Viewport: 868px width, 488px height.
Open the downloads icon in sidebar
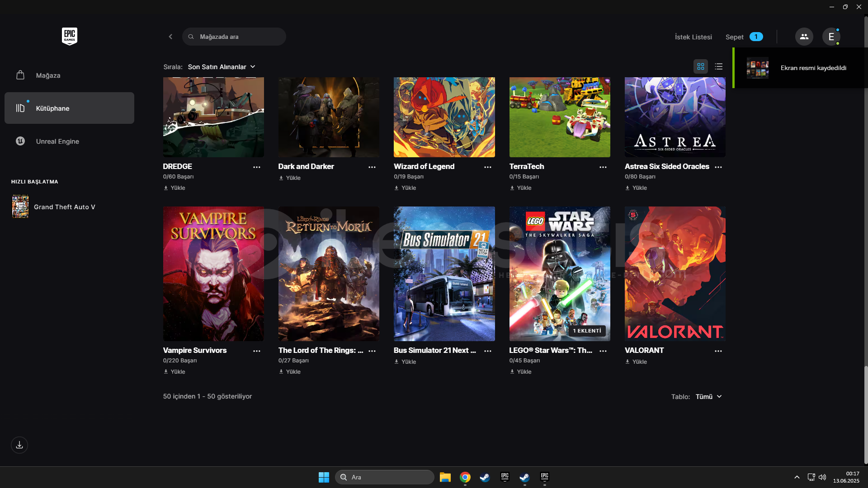pos(19,445)
